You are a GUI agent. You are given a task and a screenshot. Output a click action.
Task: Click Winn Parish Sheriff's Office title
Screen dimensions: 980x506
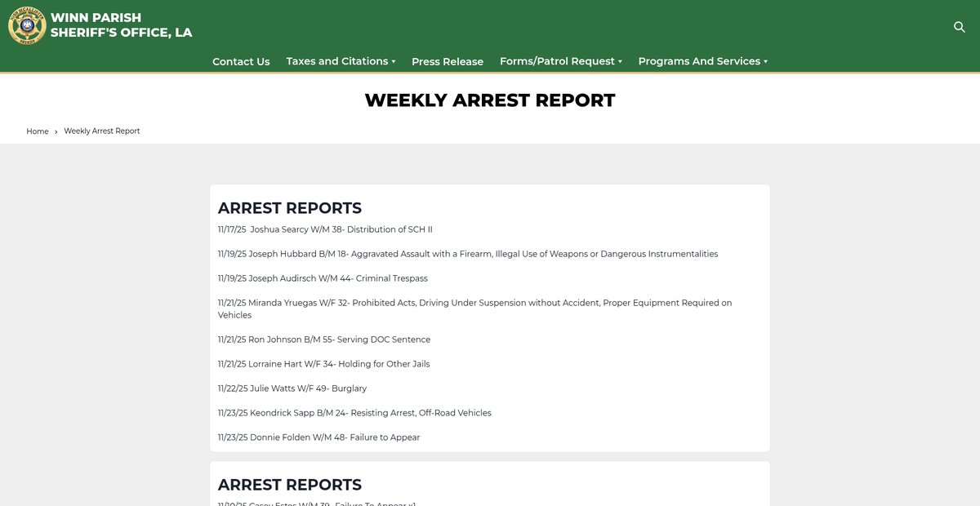pos(121,25)
